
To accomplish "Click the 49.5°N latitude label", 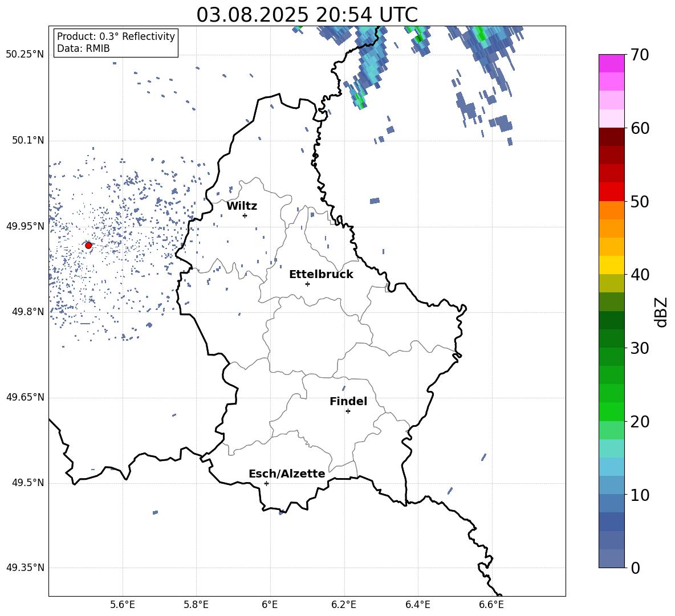I will pyautogui.click(x=28, y=483).
